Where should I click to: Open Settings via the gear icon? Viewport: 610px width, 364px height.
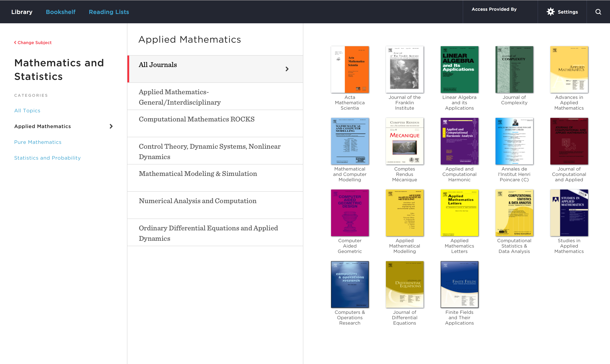550,12
